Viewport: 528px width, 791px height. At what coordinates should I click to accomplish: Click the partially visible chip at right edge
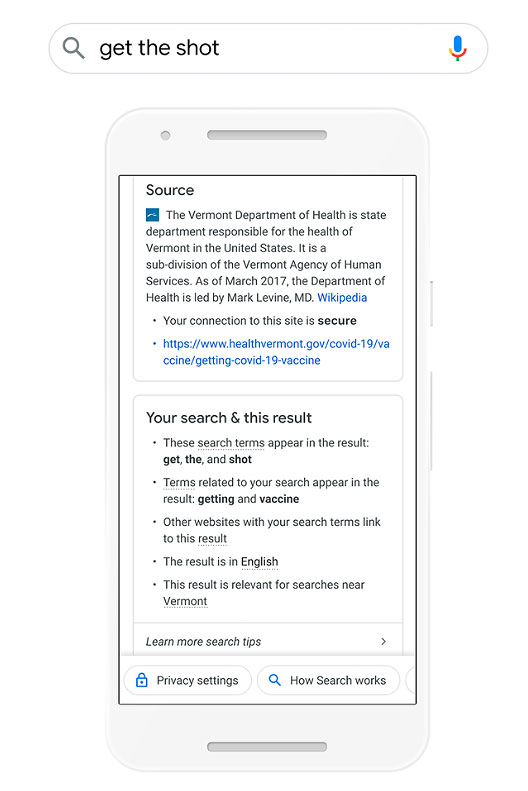click(x=410, y=680)
